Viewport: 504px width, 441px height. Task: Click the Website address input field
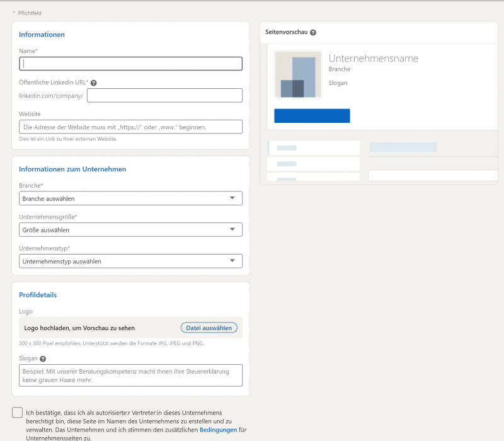point(130,127)
